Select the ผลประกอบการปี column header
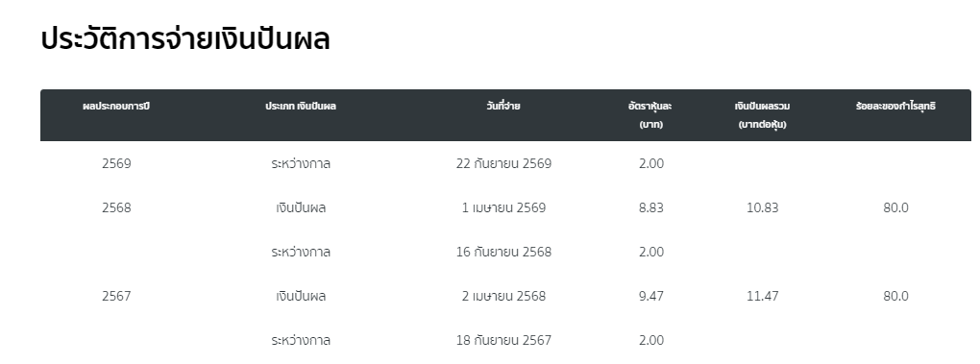Viewport: 980px width, 364px height. (x=116, y=107)
